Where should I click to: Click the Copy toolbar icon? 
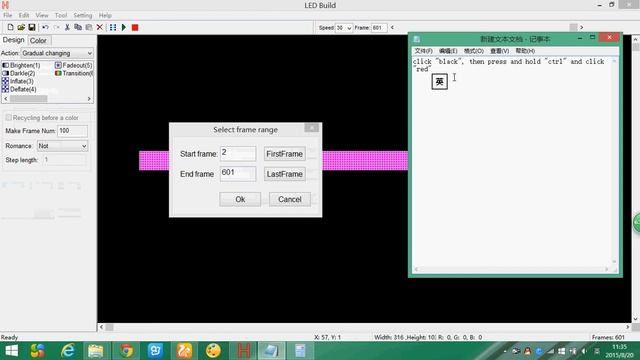tap(78, 27)
